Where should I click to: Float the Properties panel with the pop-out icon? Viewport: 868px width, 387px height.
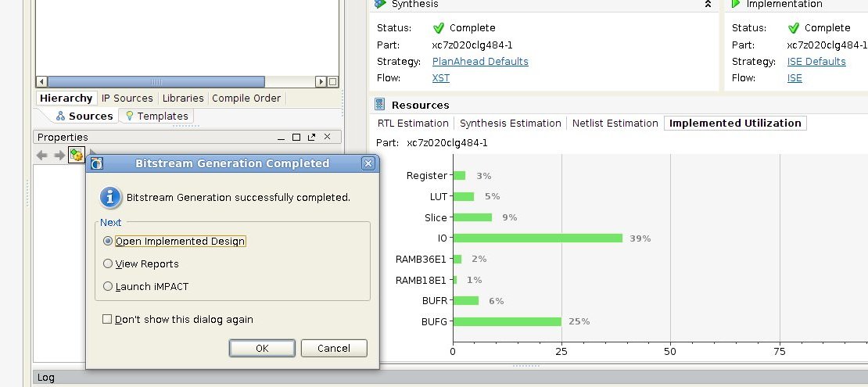(x=312, y=138)
